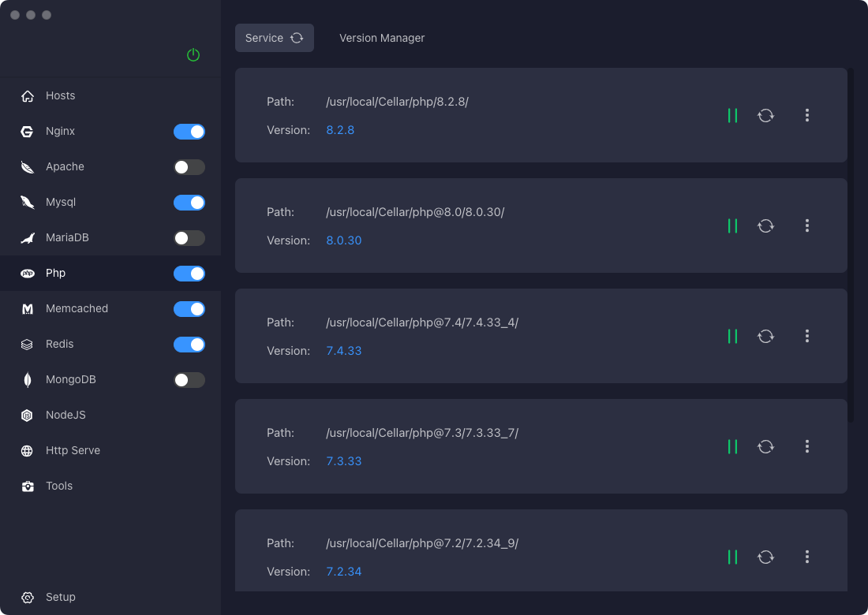Viewport: 868px width, 615px height.
Task: Select the Service tab
Action: point(275,38)
